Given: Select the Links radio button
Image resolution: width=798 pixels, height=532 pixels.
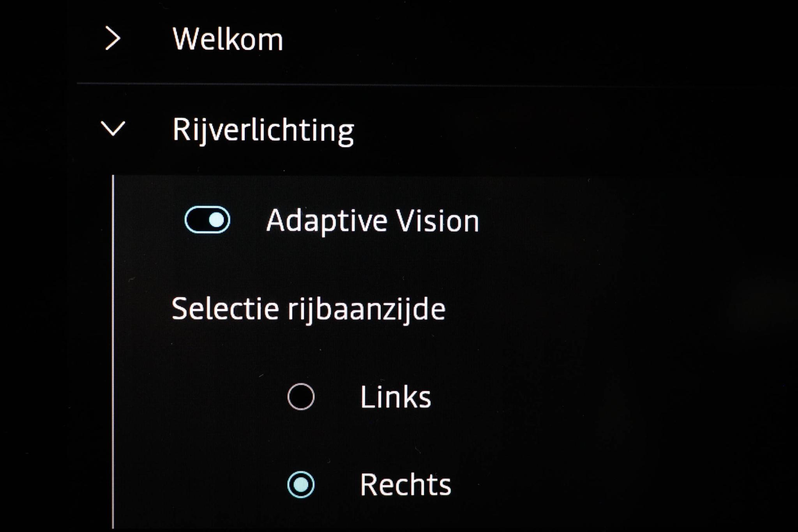Looking at the screenshot, I should [x=301, y=397].
